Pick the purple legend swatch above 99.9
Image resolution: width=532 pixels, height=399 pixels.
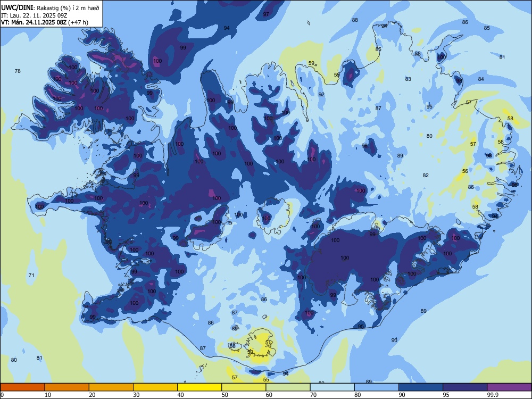coord(509,387)
